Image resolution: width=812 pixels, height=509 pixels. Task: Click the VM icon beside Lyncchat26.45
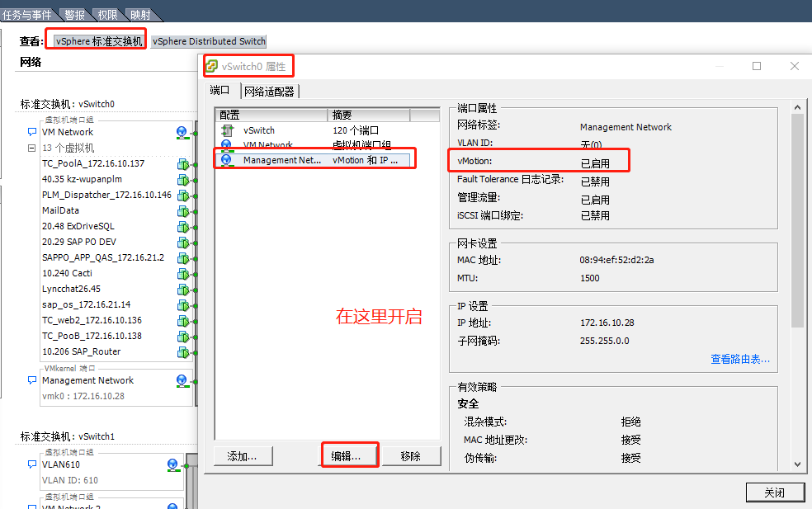point(183,290)
